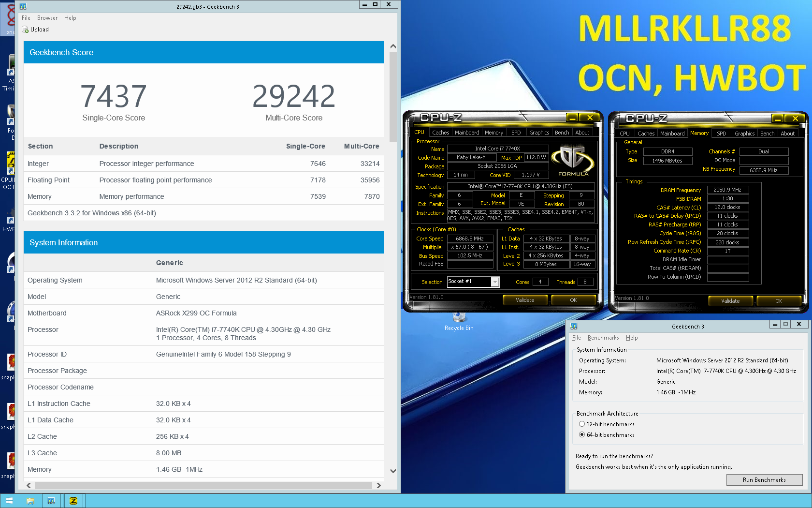Screen dimensions: 812x508
Task: Click CAS# Latency 12.0 clocks field
Action: [x=727, y=207]
